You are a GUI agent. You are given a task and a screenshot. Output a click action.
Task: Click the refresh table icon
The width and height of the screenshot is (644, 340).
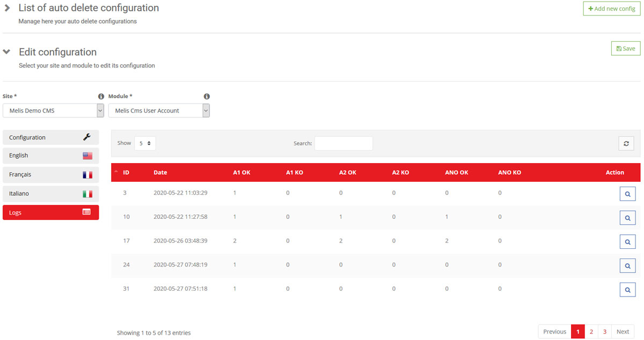[626, 143]
